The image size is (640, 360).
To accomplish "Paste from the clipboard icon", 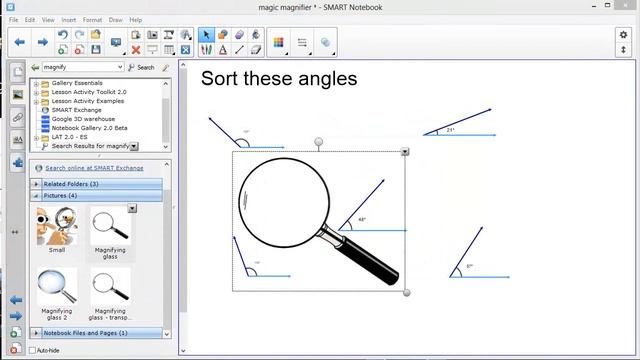I will coord(136,35).
